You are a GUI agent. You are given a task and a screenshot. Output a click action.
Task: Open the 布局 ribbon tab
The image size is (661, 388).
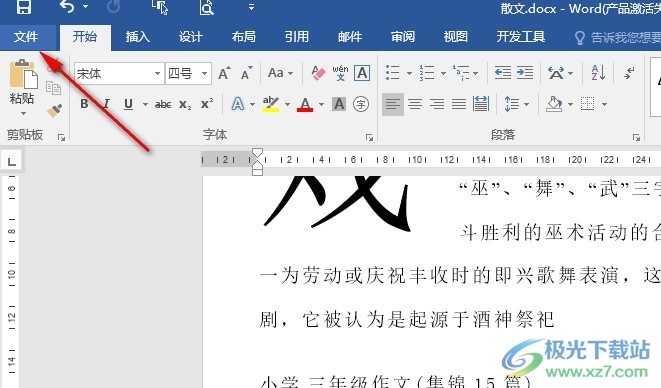point(244,37)
